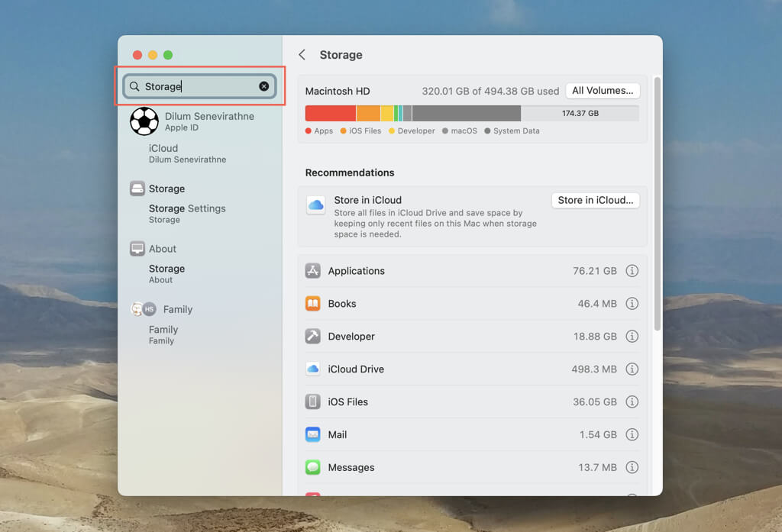Click the Store in iCloud button
This screenshot has height=532, width=782.
(x=596, y=201)
